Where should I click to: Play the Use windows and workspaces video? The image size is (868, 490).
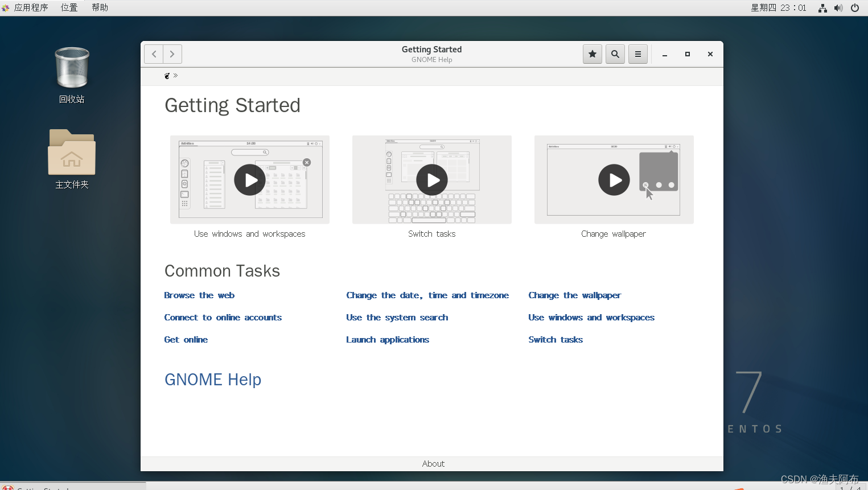click(x=250, y=180)
